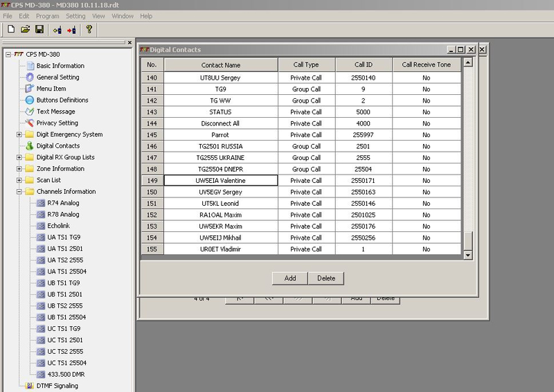Open the File menu
Viewport: 554px width, 392px height.
pyautogui.click(x=8, y=16)
